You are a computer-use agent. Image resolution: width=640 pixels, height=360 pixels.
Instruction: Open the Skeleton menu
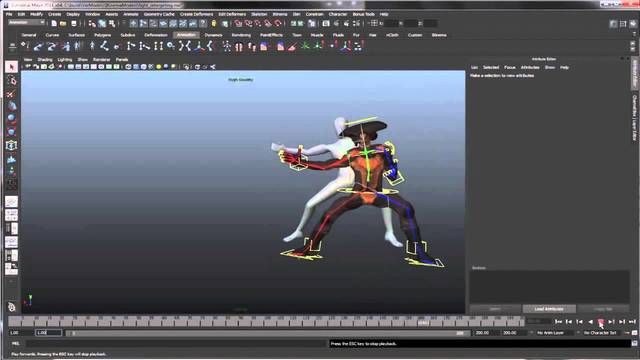point(259,14)
